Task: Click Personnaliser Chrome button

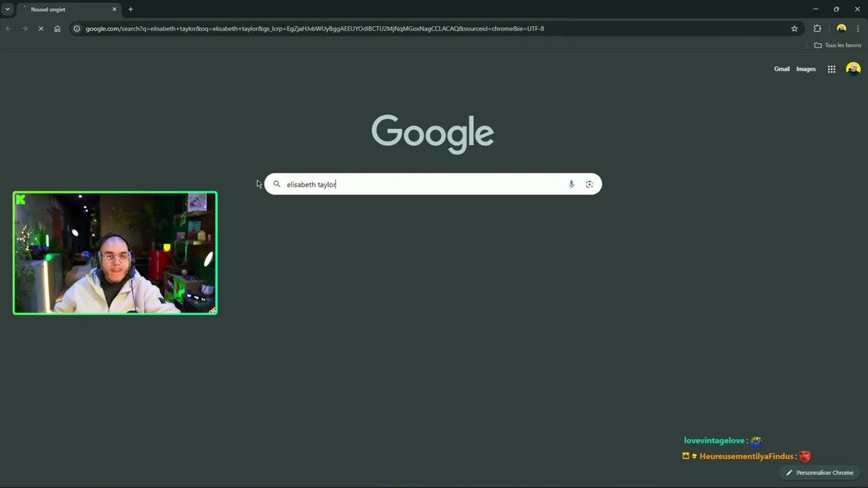Action: [x=820, y=473]
